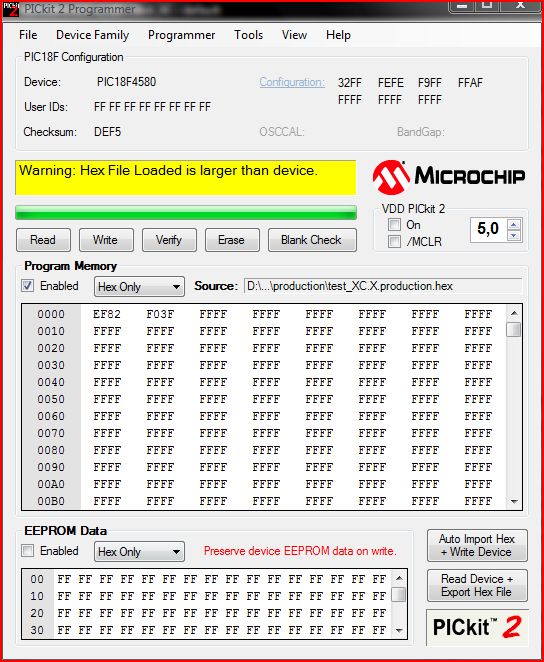The height and width of the screenshot is (662, 544).
Task: Open Program Memory Hex Only dropdown
Action: tap(139, 287)
